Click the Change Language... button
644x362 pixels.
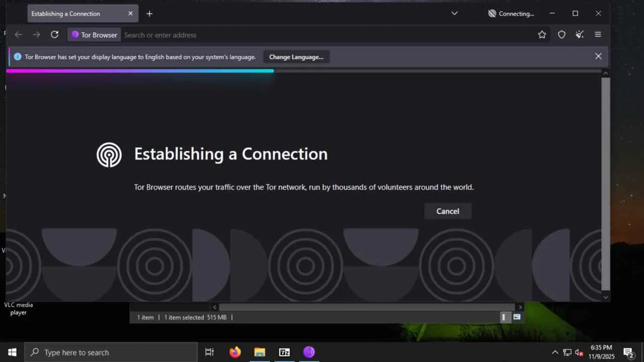pos(296,57)
